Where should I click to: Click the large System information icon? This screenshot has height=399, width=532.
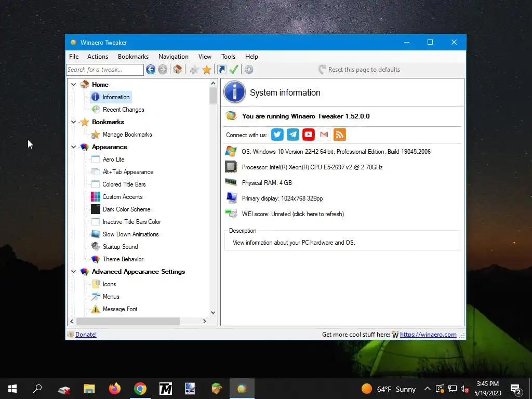(x=234, y=92)
